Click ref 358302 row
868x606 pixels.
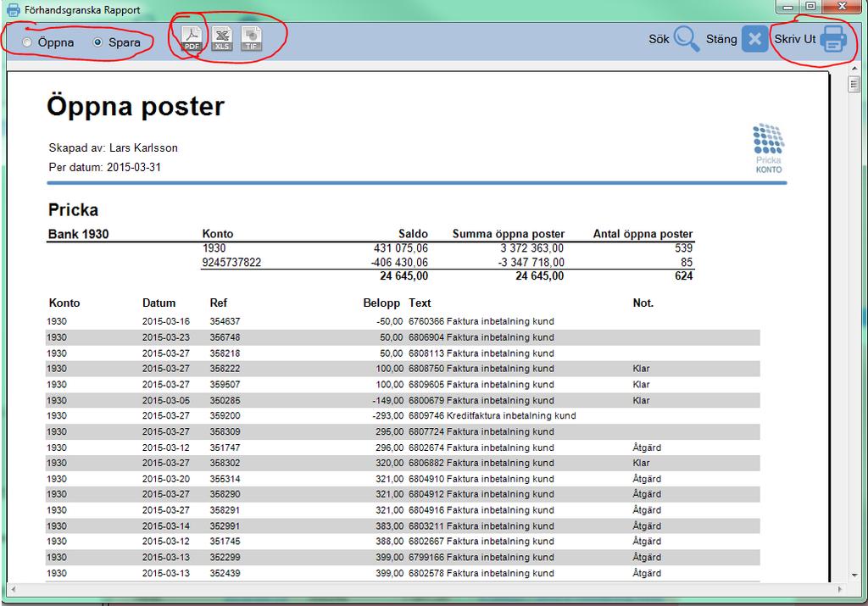click(x=403, y=463)
